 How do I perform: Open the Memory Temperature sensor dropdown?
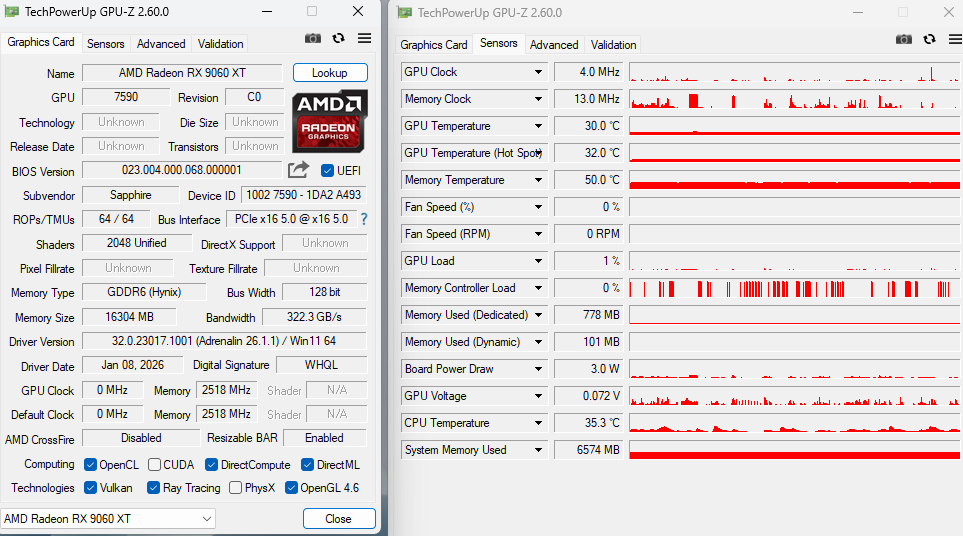pyautogui.click(x=538, y=180)
